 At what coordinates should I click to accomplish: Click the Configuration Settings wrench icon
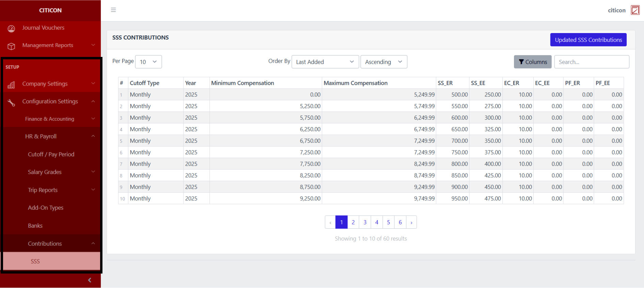[11, 102]
